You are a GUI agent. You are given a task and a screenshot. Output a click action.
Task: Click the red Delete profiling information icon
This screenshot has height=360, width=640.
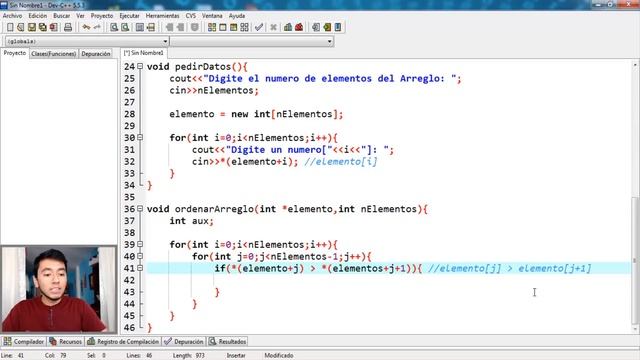(x=299, y=27)
